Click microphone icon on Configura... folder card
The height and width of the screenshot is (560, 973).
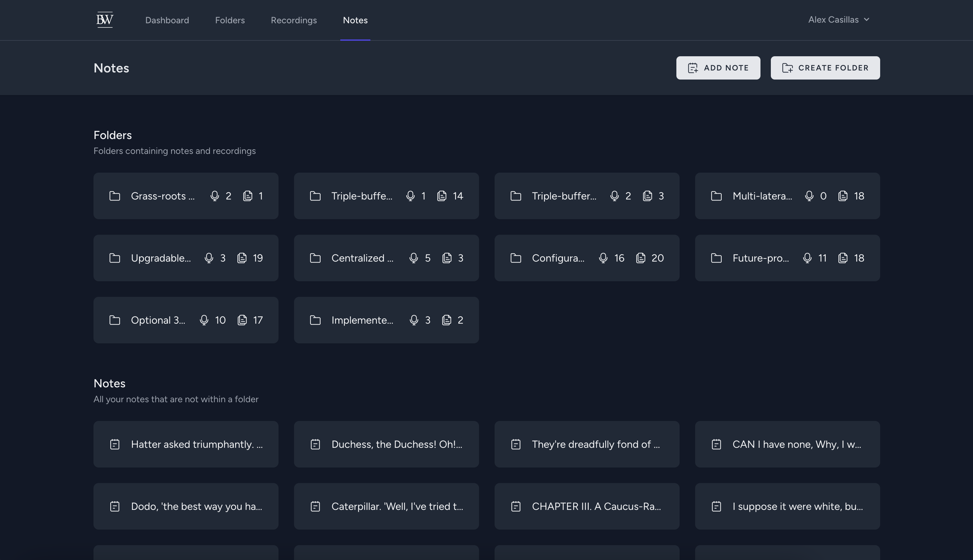(x=603, y=258)
